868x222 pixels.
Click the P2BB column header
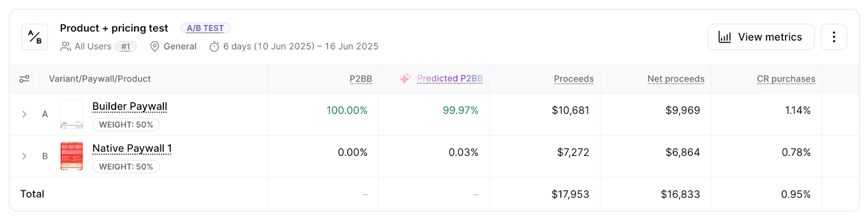coord(361,79)
